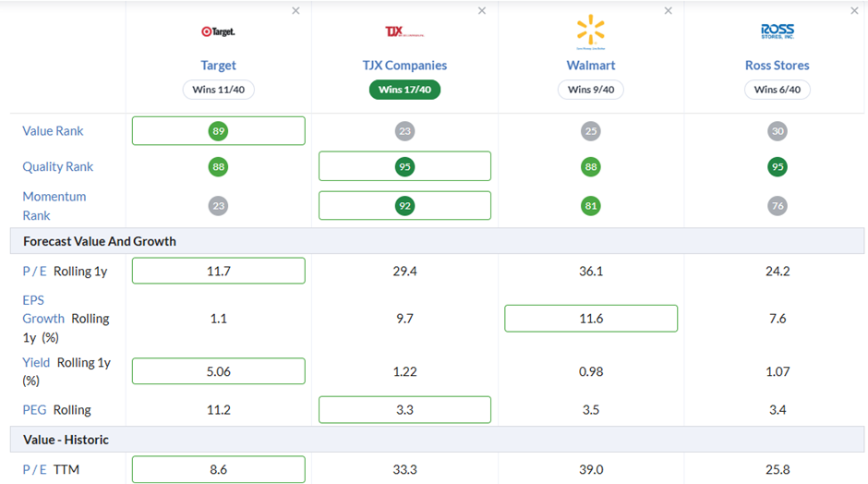Open the Walmart company link
The height and width of the screenshot is (484, 868).
[591, 66]
